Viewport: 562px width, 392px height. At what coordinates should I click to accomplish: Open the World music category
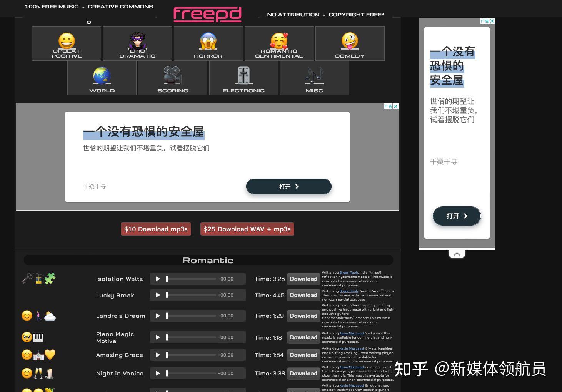point(102,78)
